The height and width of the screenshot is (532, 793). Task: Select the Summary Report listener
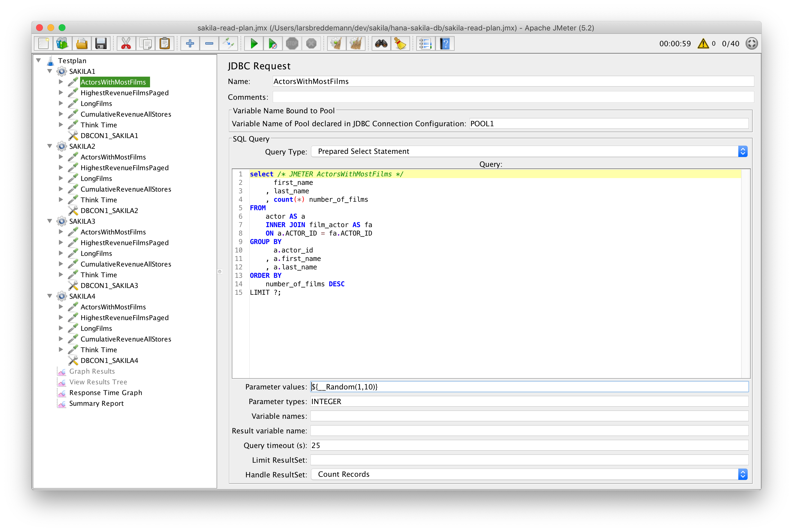pyautogui.click(x=96, y=404)
